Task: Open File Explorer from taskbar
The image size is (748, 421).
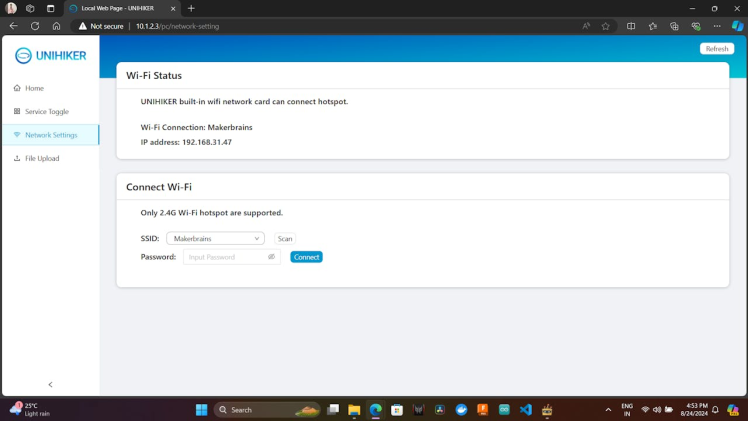Action: point(354,410)
